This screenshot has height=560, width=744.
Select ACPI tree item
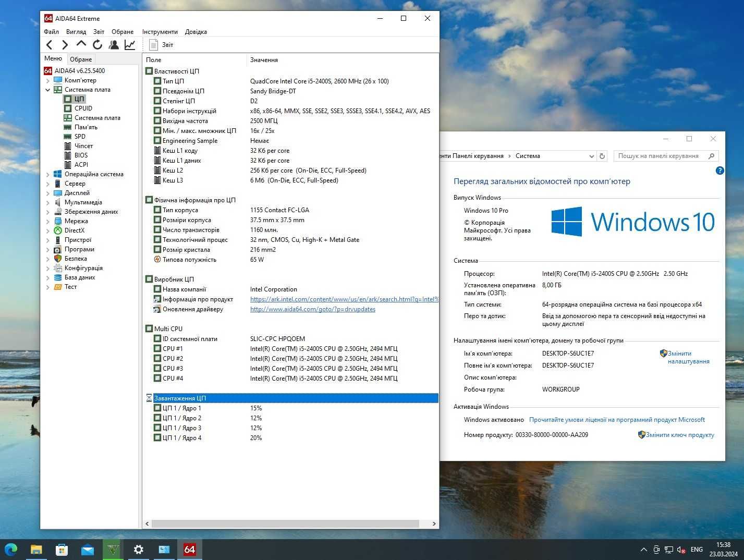click(x=81, y=165)
